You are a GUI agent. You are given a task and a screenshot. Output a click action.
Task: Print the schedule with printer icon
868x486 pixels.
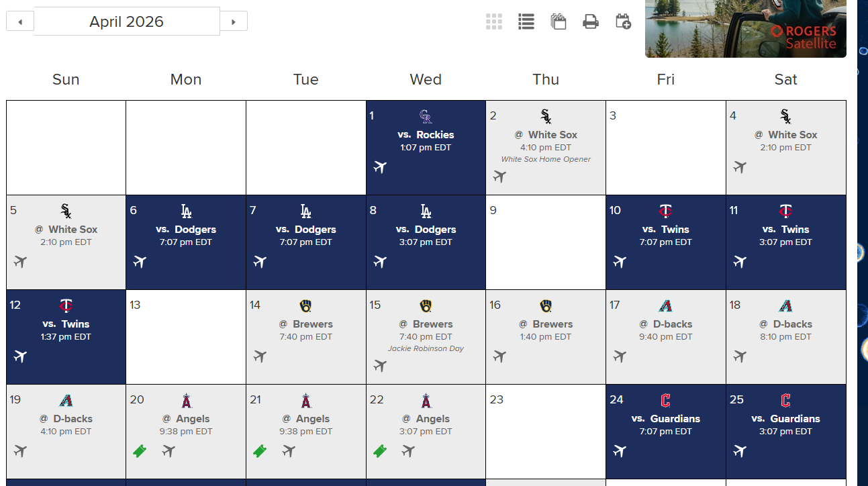(x=591, y=21)
